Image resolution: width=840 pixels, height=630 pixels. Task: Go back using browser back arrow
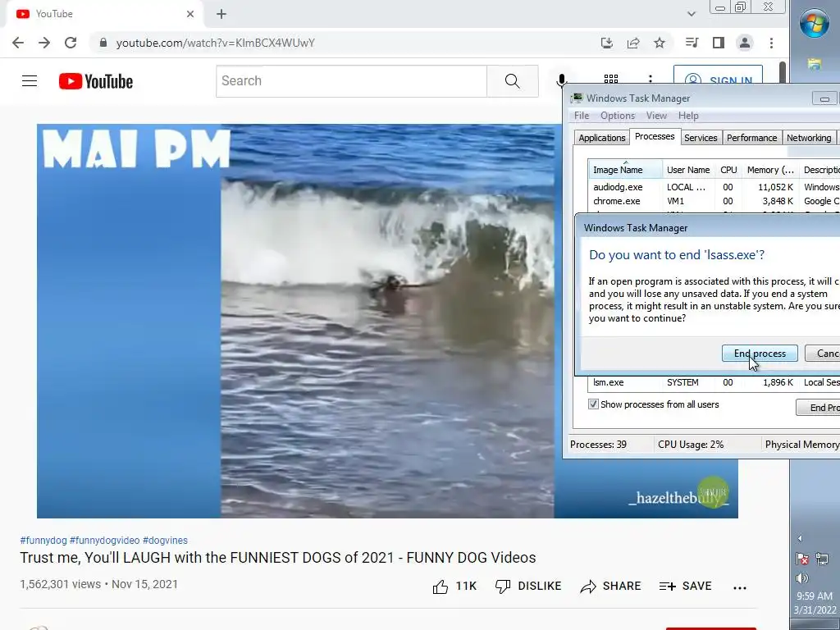pyautogui.click(x=18, y=43)
